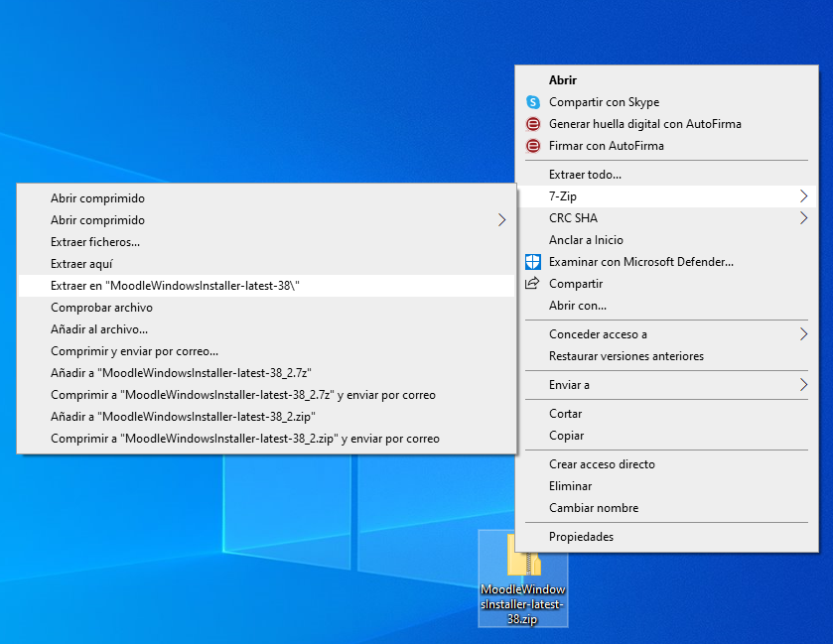Click Extraer ficheros... option
Screen dimensions: 833x644
click(x=95, y=242)
